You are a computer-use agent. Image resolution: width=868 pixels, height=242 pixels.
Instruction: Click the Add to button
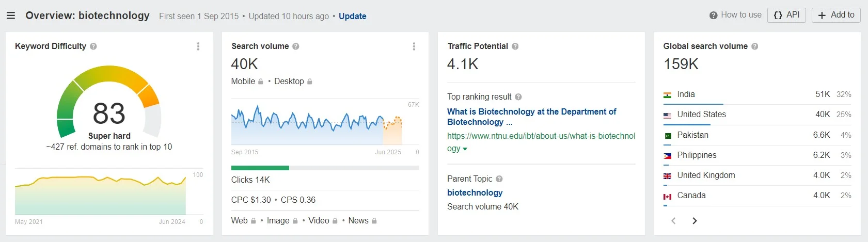(836, 15)
